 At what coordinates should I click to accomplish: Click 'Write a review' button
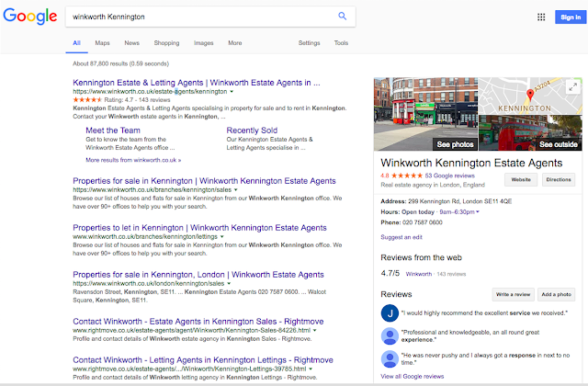pos(513,294)
